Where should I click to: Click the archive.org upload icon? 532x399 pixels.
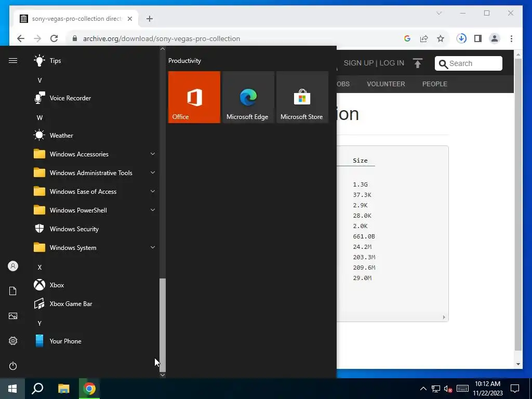418,63
